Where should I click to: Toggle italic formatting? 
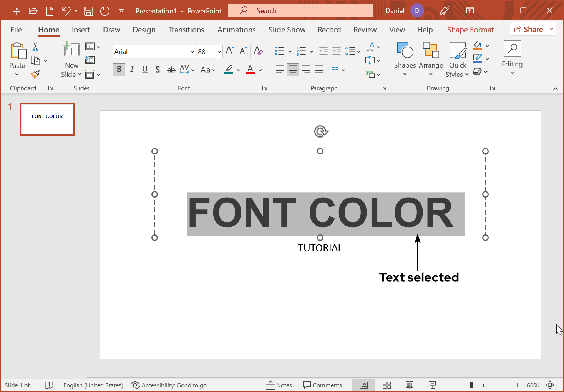pyautogui.click(x=132, y=70)
